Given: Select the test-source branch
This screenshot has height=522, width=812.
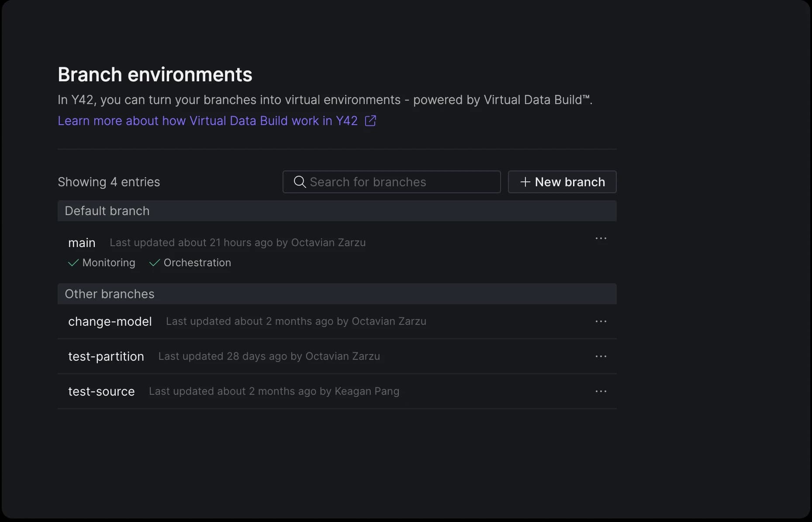Looking at the screenshot, I should point(101,391).
